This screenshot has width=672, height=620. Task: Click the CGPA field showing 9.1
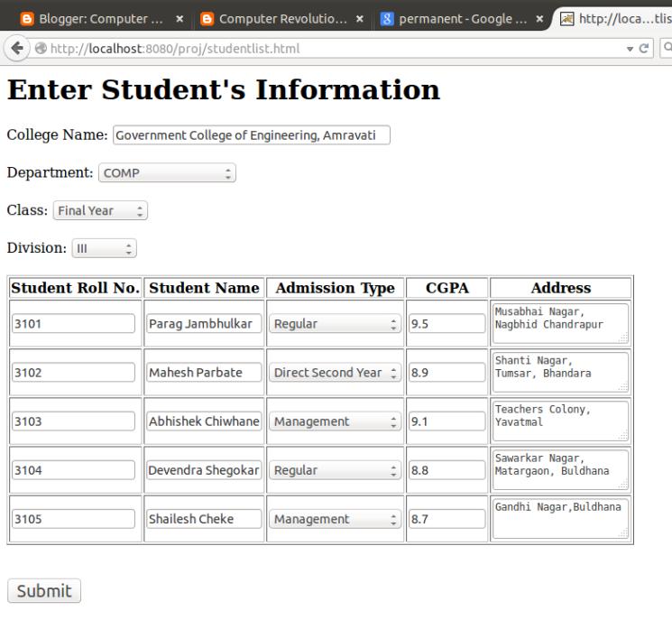click(447, 421)
